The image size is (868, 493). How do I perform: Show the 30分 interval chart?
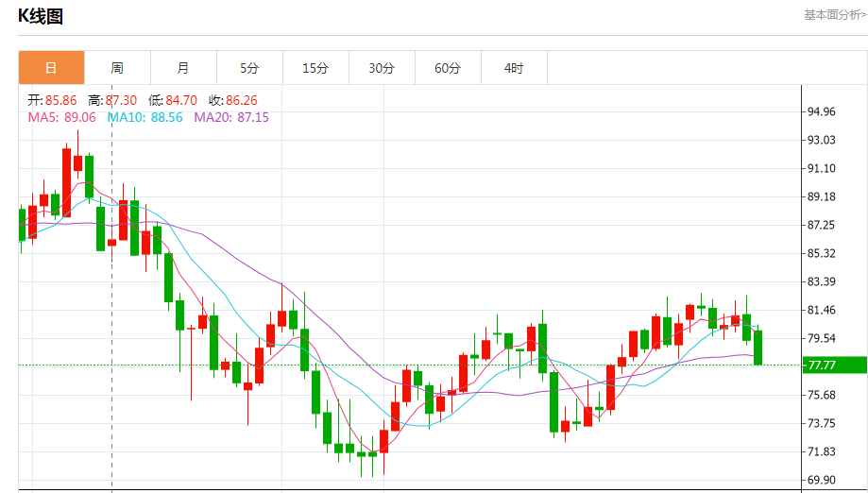[x=382, y=68]
